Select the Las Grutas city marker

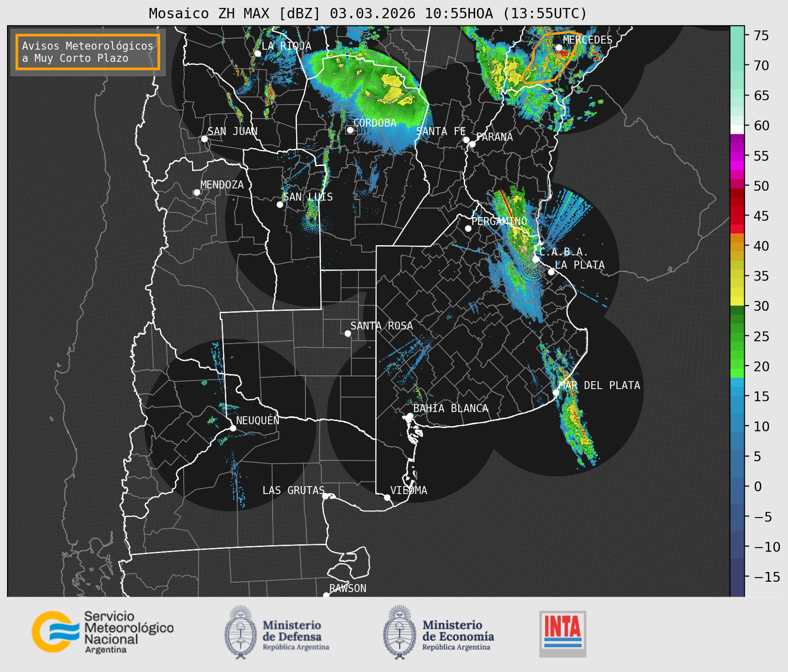pos(326,496)
